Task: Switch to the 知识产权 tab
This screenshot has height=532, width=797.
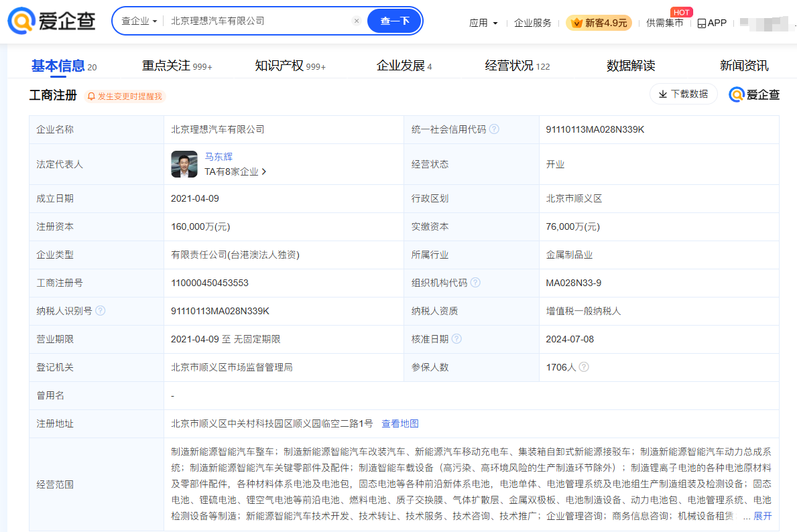Action: (x=290, y=66)
